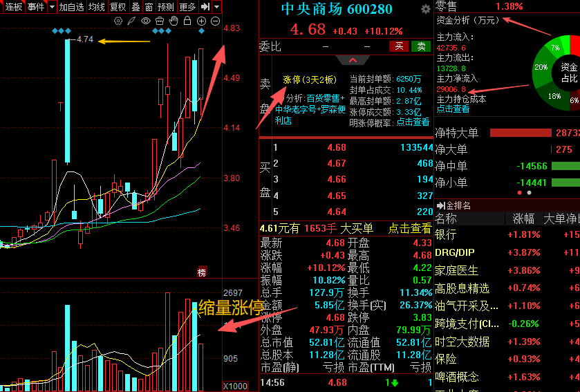Select the 跨境支付 sector row
The image size is (580, 392).
coord(507,324)
